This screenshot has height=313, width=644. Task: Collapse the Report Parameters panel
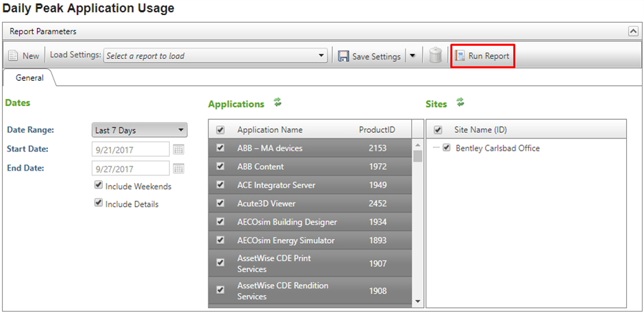633,32
